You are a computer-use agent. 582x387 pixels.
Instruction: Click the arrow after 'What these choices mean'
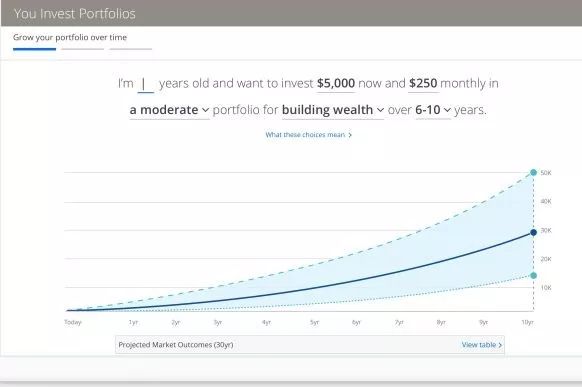coord(350,135)
